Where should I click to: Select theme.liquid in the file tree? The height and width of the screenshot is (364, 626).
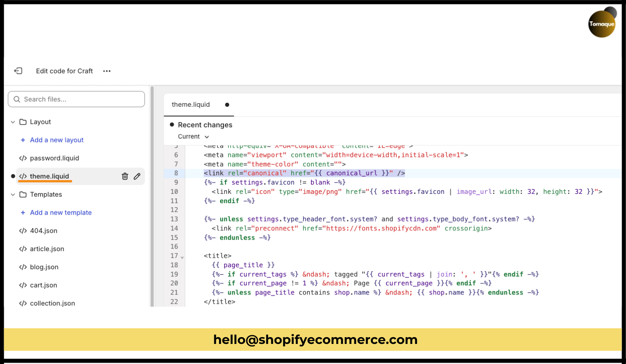coord(49,176)
